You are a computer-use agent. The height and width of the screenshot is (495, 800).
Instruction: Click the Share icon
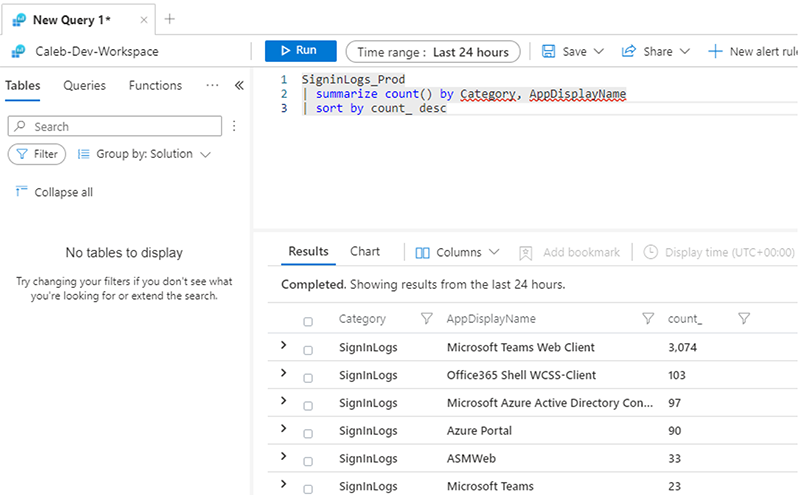(629, 51)
